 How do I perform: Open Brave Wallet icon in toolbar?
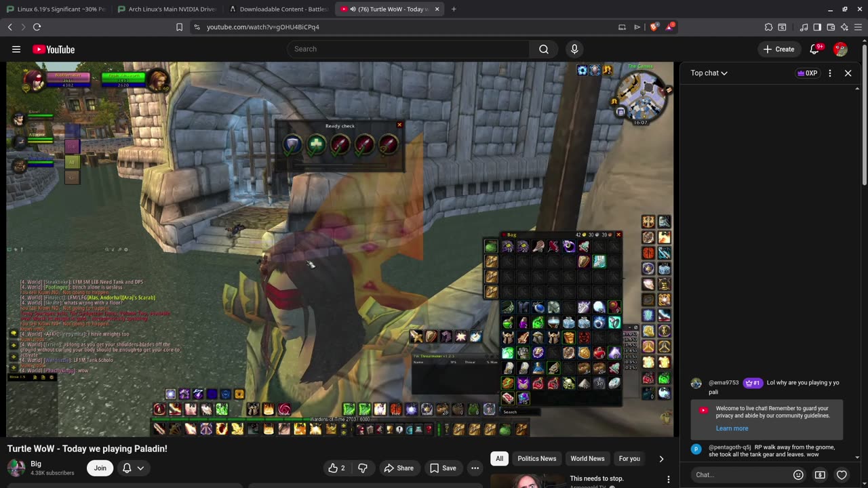(831, 27)
